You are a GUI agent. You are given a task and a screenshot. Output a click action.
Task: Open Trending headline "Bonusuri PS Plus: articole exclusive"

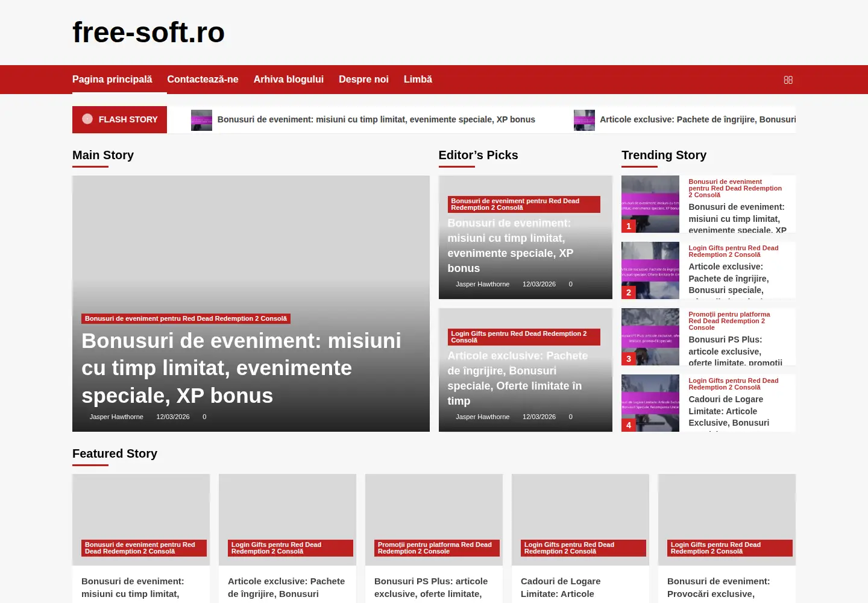[735, 351]
